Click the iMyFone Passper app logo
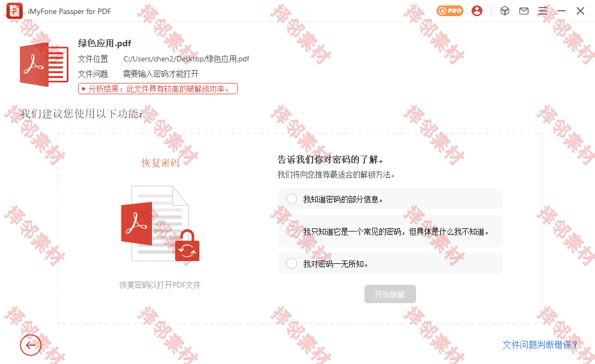Viewport: 595px width, 364px height. (15, 11)
